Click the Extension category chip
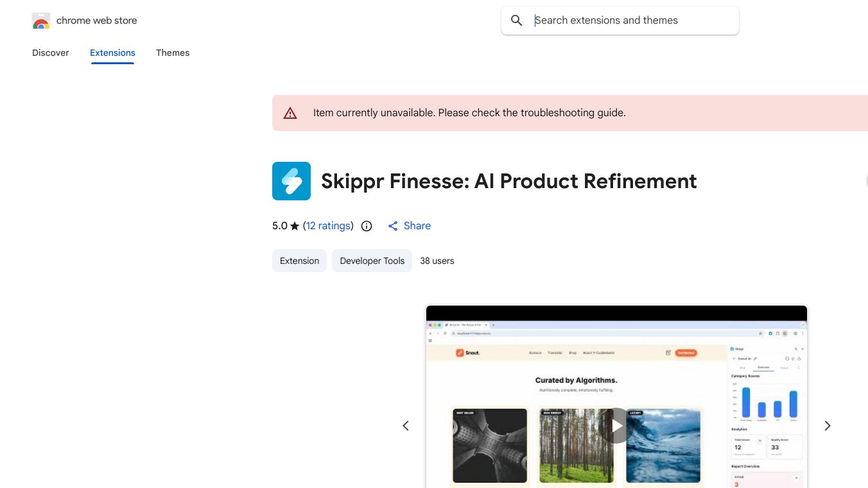This screenshot has height=488, width=868. 299,261
